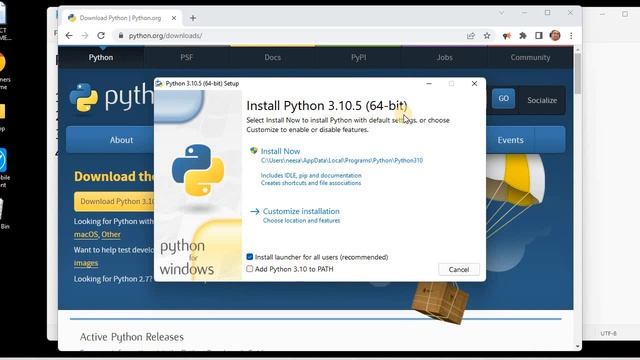Open the Events menu on python.org

tap(510, 140)
